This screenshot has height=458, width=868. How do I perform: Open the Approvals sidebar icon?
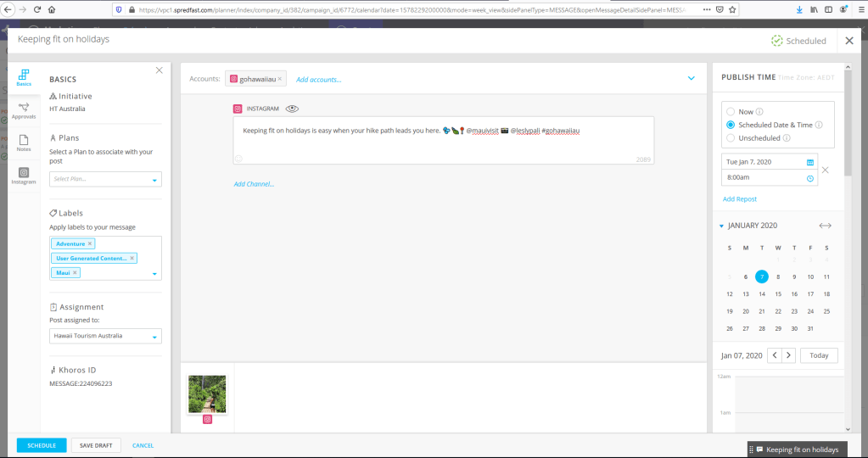24,109
